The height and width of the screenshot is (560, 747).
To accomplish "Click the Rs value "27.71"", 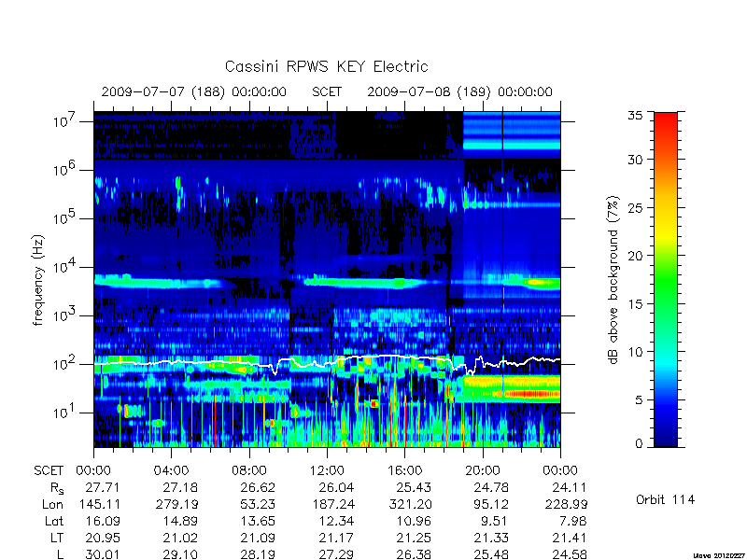I will 103,487.
